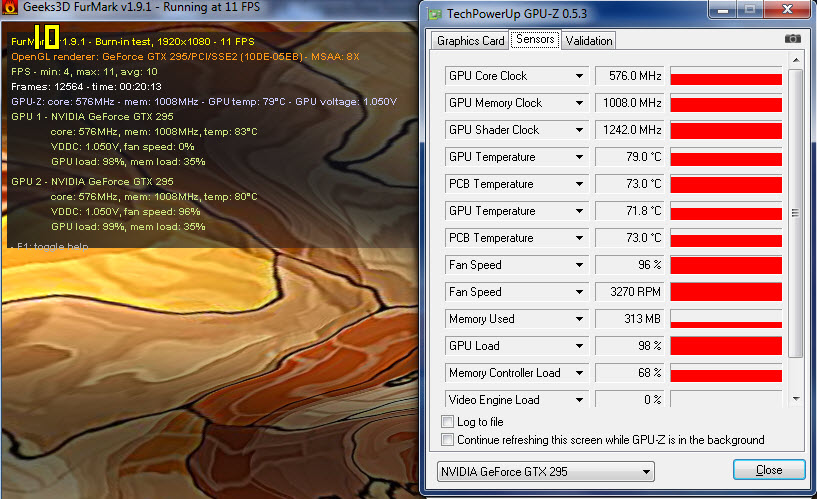
Task: Click 'F1: toggle help' hint in FurMark
Action: tap(51, 246)
